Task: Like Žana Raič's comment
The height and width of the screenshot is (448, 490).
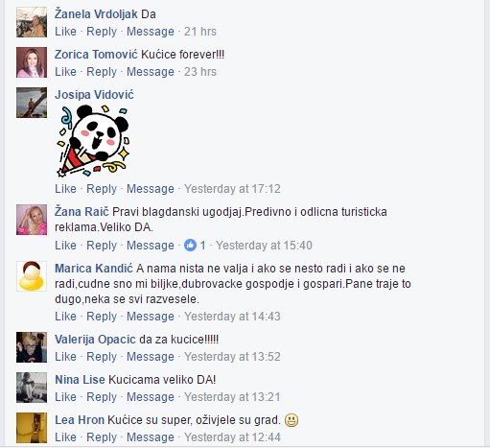Action: [65, 246]
